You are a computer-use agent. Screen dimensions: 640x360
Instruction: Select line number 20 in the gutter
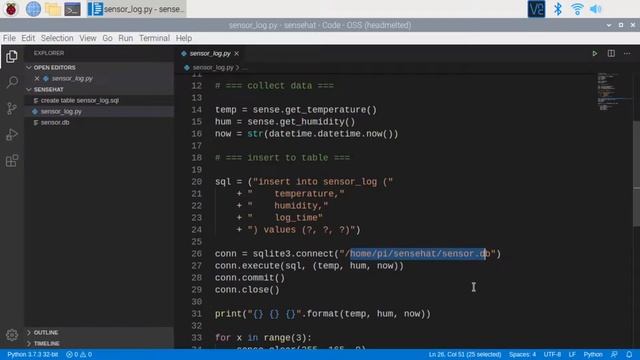(197, 182)
